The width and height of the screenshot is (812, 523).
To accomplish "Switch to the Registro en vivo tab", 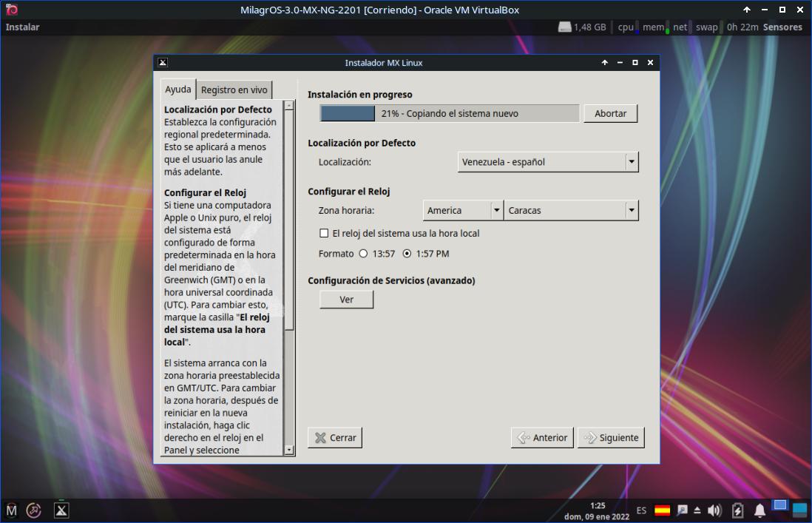I will click(x=234, y=90).
